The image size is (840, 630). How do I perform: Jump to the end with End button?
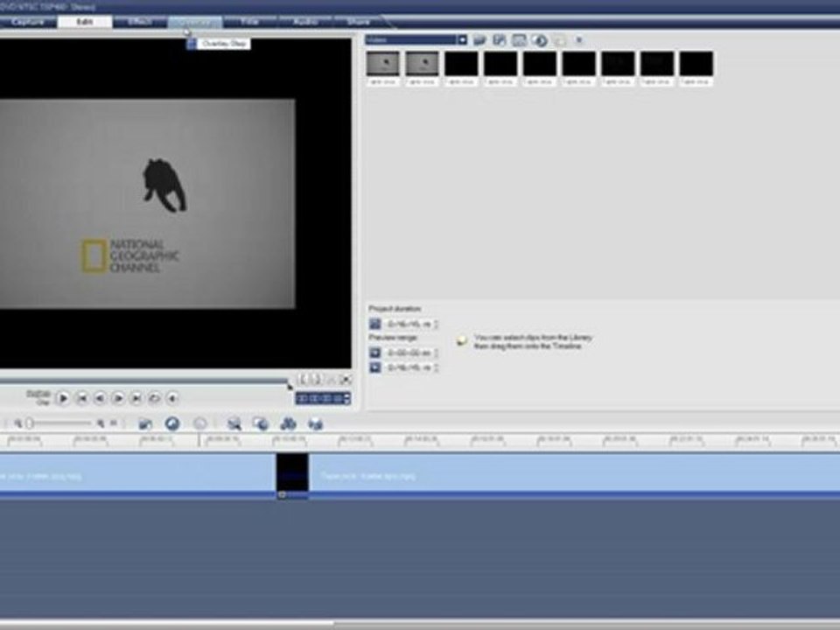(136, 398)
